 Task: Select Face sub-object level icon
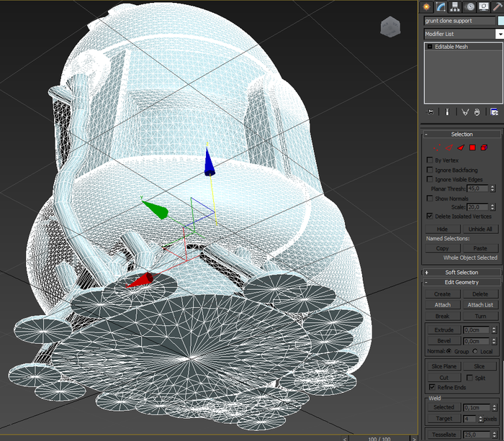pos(461,147)
